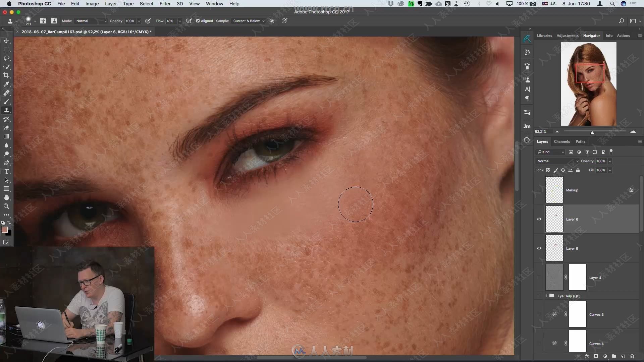Screen dimensions: 644x362
Task: Select the Zoom tool
Action: [x=6, y=206]
